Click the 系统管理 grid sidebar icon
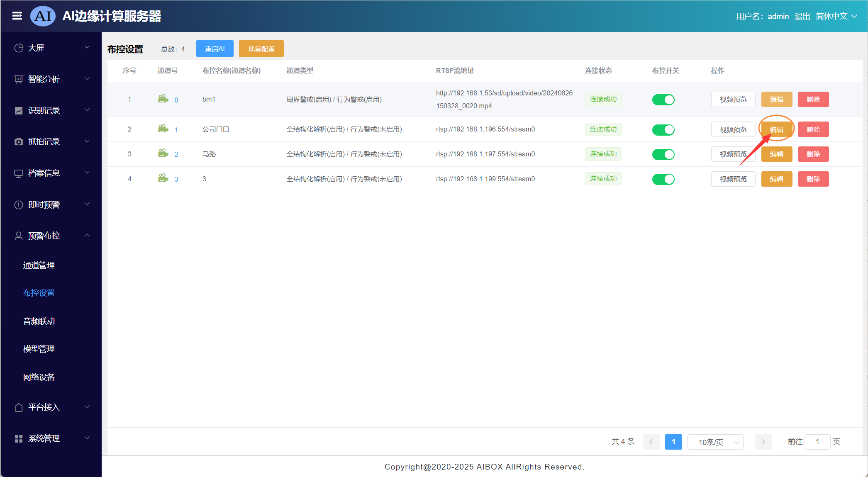 tap(19, 438)
